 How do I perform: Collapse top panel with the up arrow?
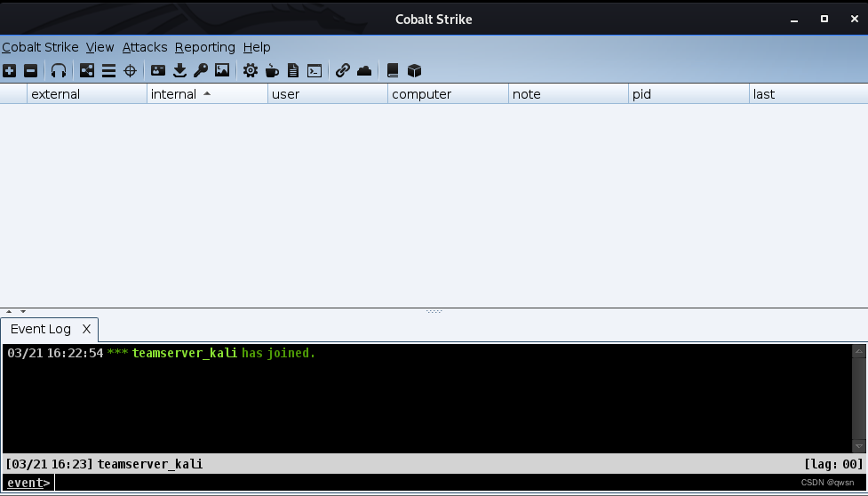(x=9, y=312)
